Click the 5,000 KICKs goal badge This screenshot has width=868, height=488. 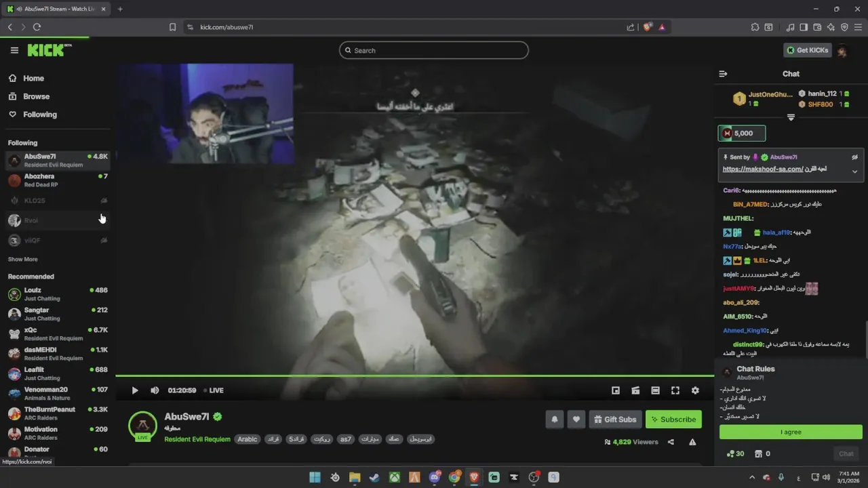click(x=742, y=134)
